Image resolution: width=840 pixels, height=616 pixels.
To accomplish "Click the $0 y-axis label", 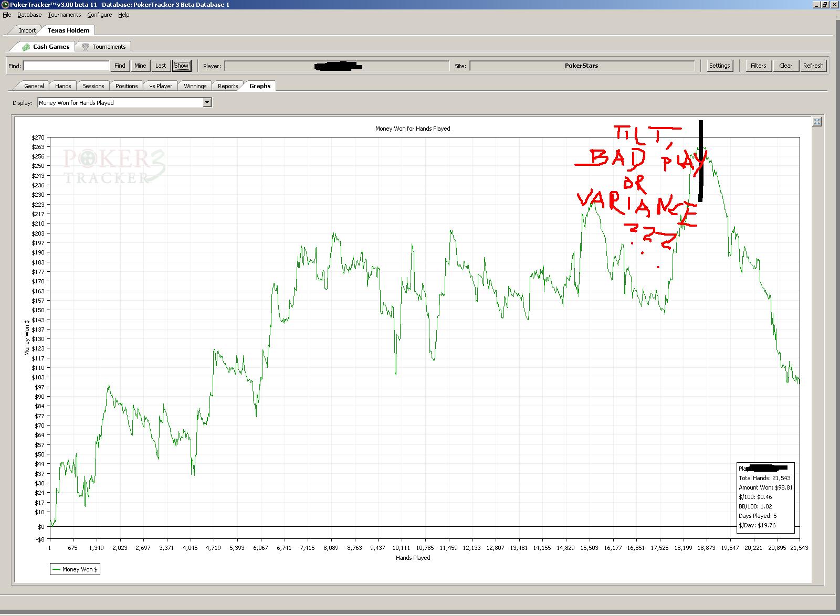I will click(x=41, y=526).
